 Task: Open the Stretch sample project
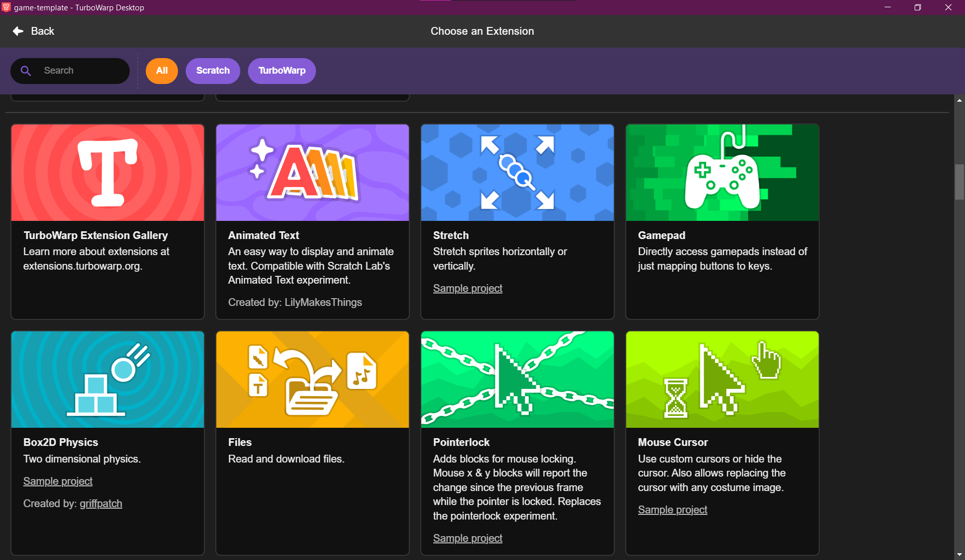click(x=467, y=288)
